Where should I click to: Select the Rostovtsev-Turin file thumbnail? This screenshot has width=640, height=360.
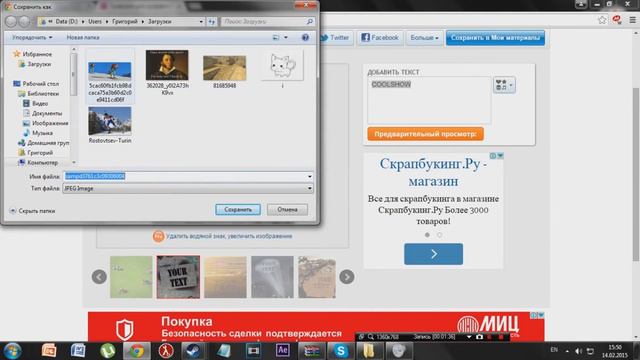pos(110,121)
